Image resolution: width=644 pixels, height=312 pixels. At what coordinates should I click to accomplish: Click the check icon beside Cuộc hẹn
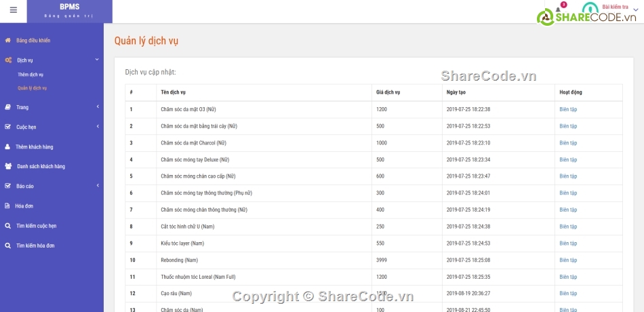coord(7,127)
